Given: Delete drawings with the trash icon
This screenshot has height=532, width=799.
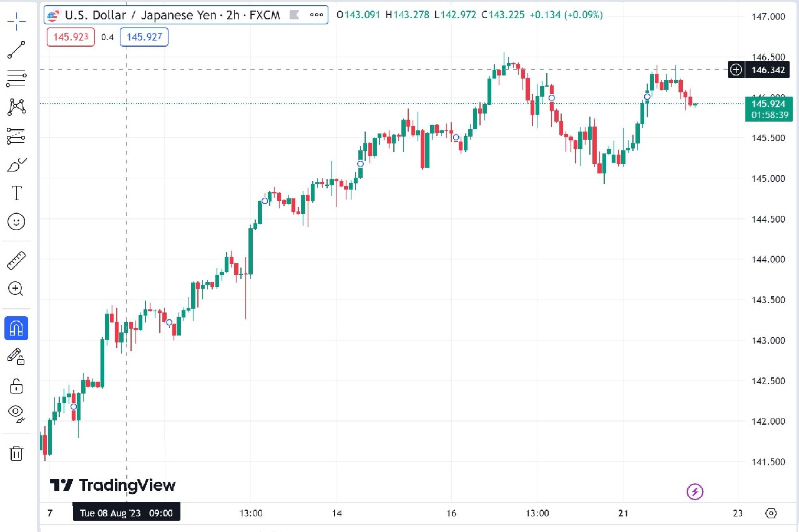Looking at the screenshot, I should [16, 453].
